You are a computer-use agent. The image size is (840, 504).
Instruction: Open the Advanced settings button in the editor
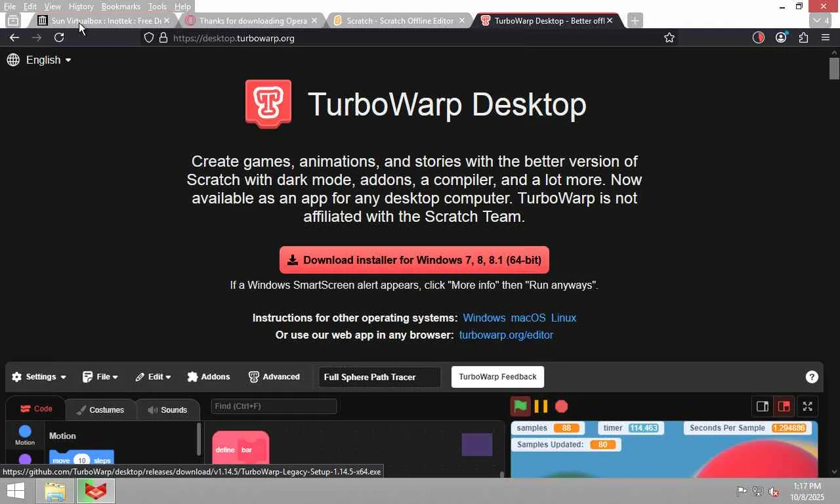point(274,377)
